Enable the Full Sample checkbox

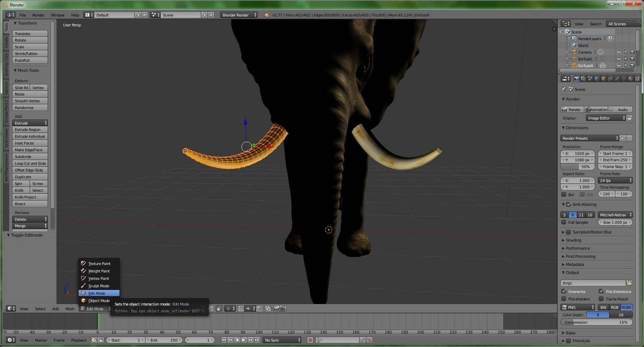(x=564, y=222)
